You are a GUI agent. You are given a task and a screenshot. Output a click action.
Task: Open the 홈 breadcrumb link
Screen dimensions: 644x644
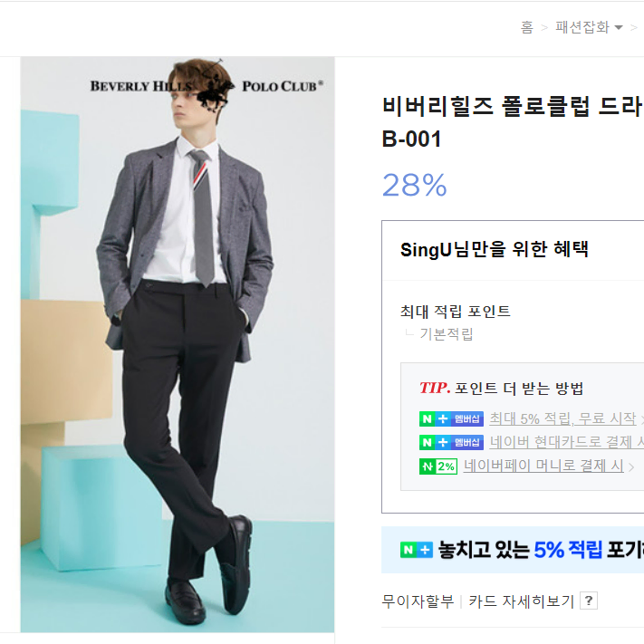(526, 27)
